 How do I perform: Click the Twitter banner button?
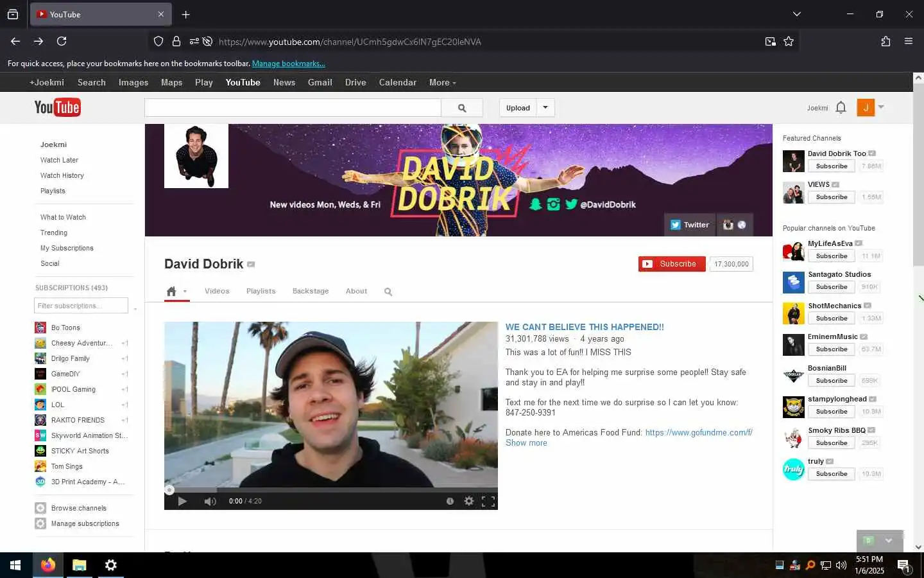point(689,225)
